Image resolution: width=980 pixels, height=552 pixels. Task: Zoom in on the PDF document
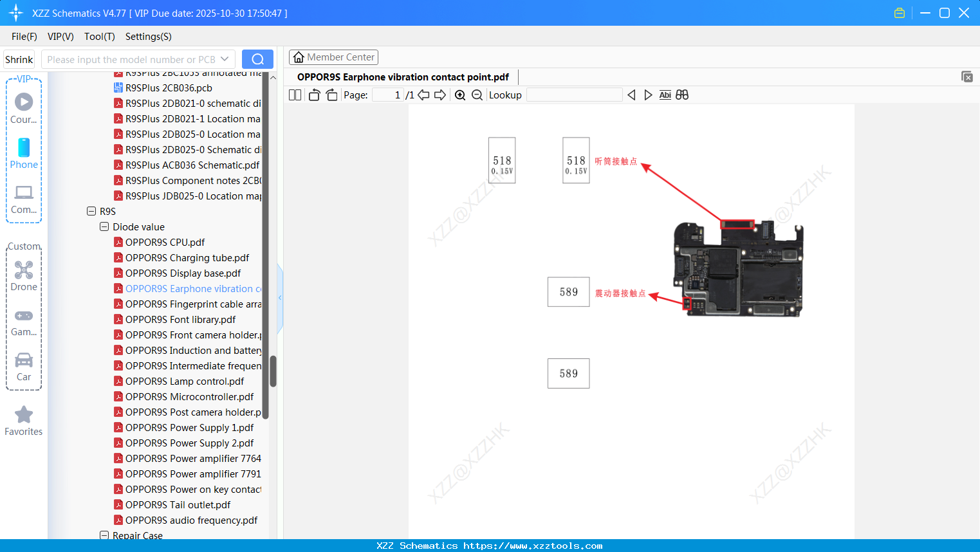tap(460, 95)
